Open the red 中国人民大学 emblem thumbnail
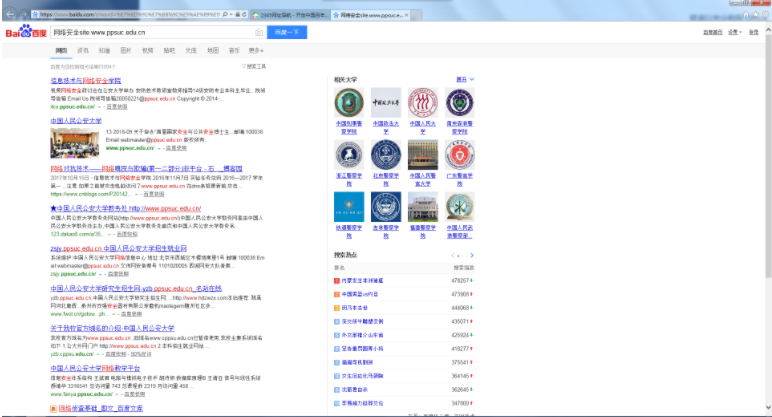The image size is (772, 417). point(422,102)
